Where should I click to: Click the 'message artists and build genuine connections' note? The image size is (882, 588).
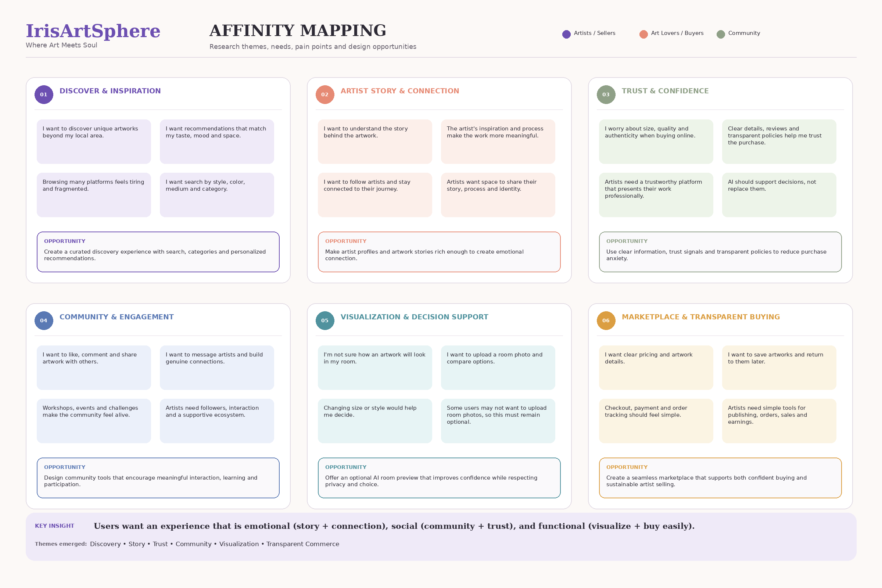[217, 368]
